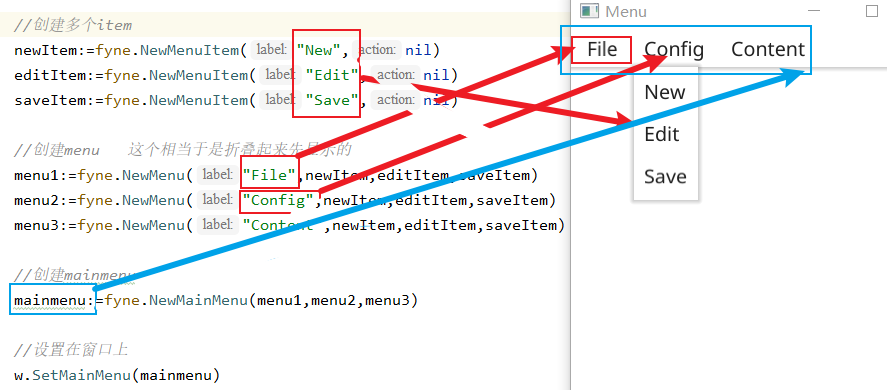Click label hint in newItem line

[x=272, y=50]
